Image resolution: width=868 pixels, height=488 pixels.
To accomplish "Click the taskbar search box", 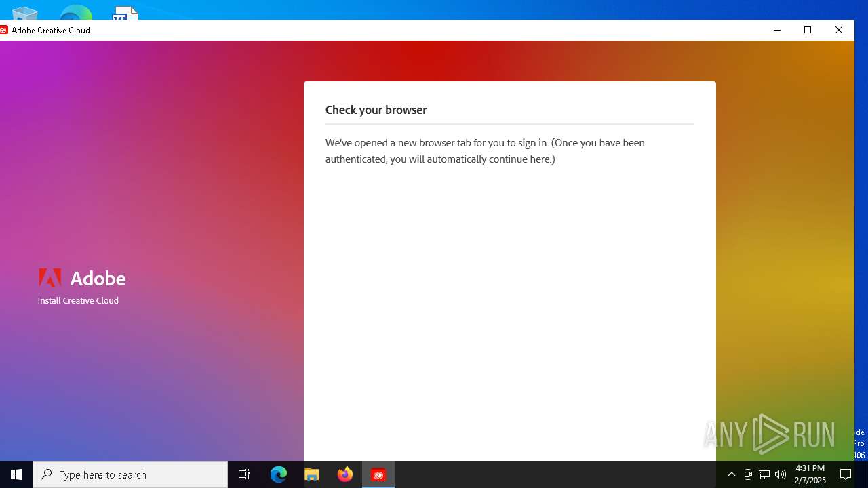I will click(130, 474).
